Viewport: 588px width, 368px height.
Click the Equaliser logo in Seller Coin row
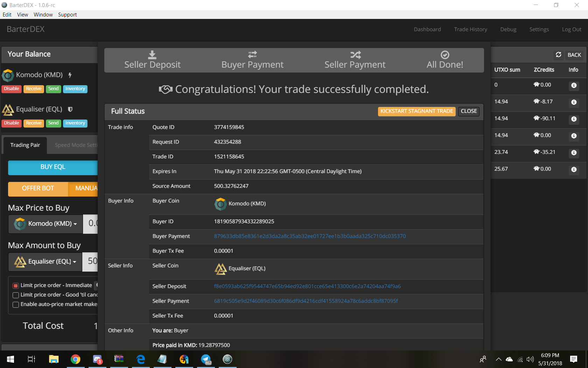click(x=220, y=269)
